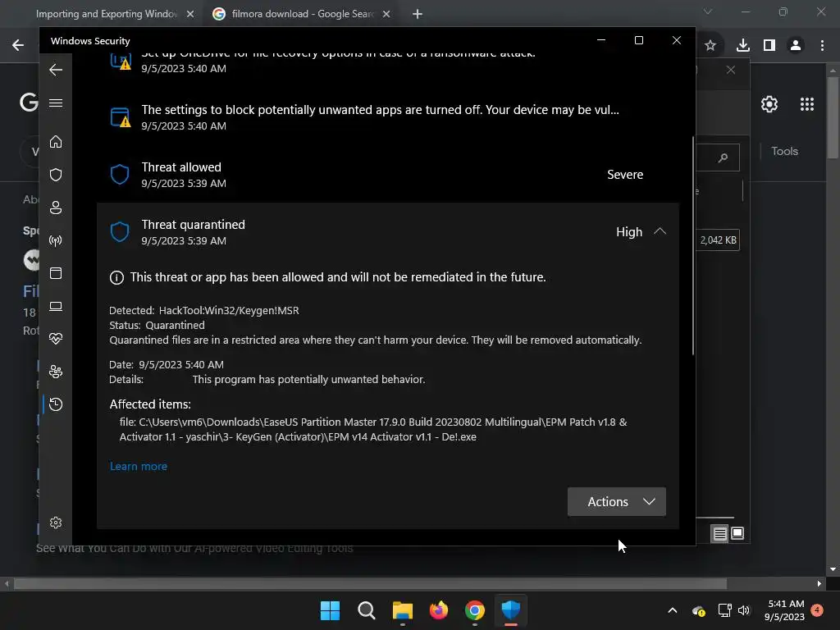Click the High severity label
Image resolution: width=840 pixels, height=630 pixels.
629,232
